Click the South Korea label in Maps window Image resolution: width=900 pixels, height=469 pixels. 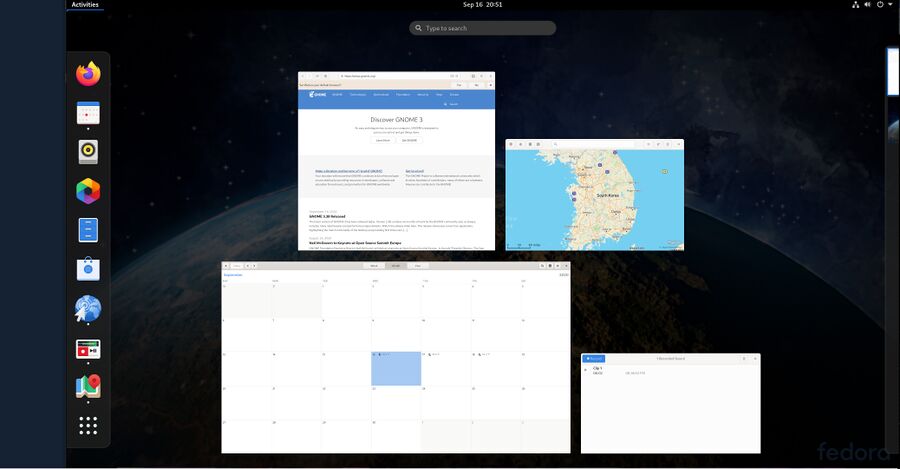pos(607,196)
